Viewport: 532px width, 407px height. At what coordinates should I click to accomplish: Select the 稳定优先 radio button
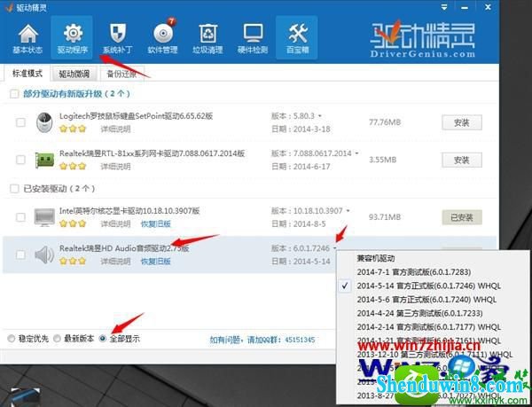[x=12, y=339]
